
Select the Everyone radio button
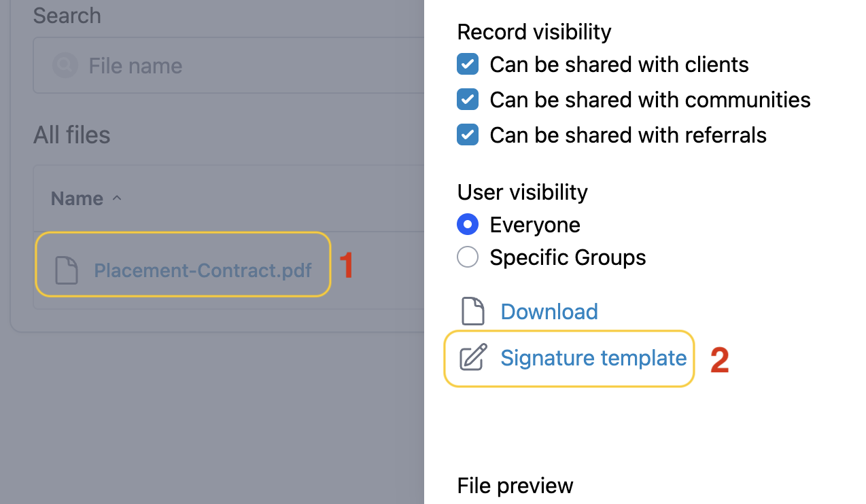pos(468,224)
